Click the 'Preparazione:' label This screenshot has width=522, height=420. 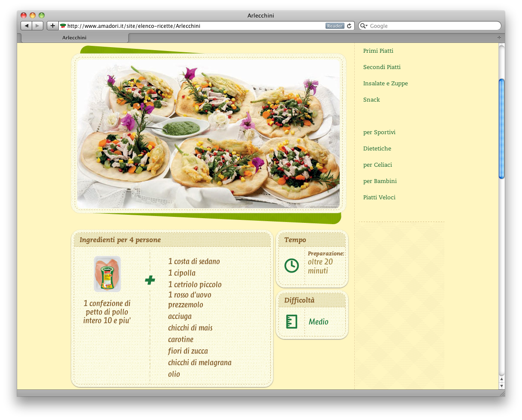pyautogui.click(x=326, y=254)
